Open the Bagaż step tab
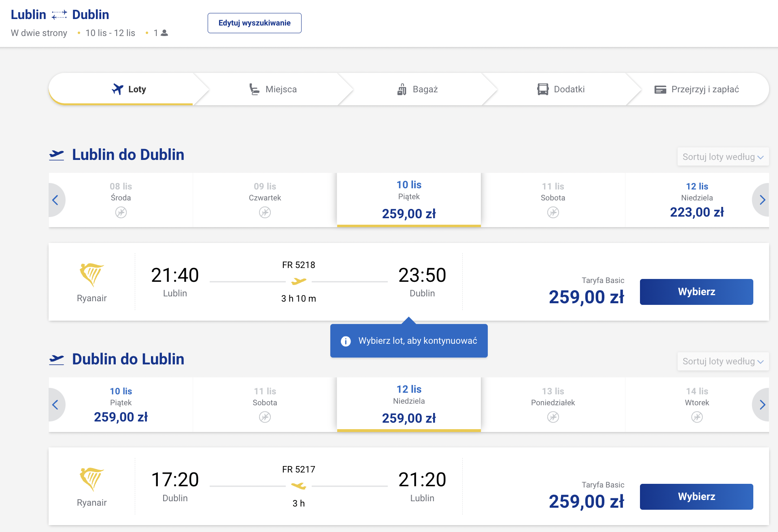778x532 pixels. [418, 89]
